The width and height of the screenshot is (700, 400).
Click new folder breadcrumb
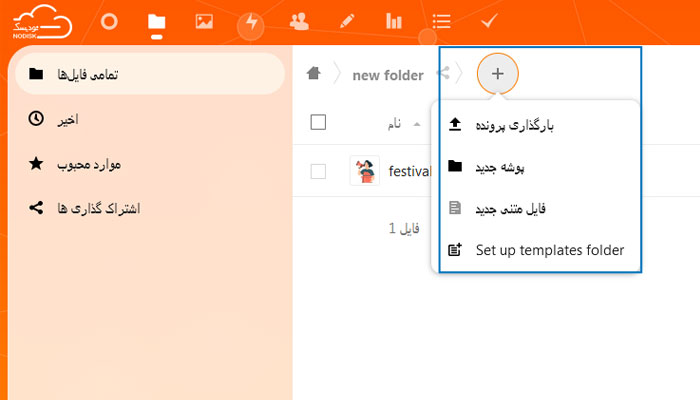[388, 75]
